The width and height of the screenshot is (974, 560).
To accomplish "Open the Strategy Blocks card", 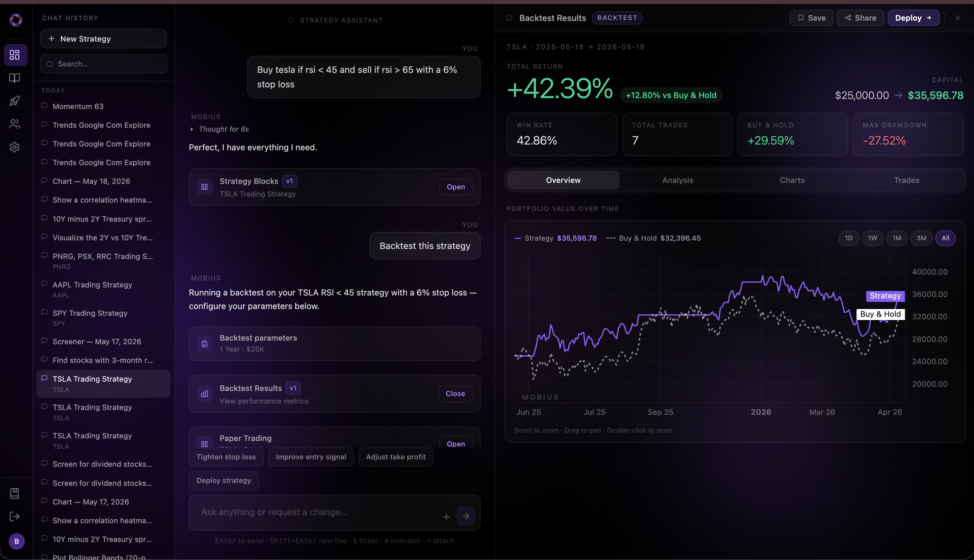I will pyautogui.click(x=456, y=187).
